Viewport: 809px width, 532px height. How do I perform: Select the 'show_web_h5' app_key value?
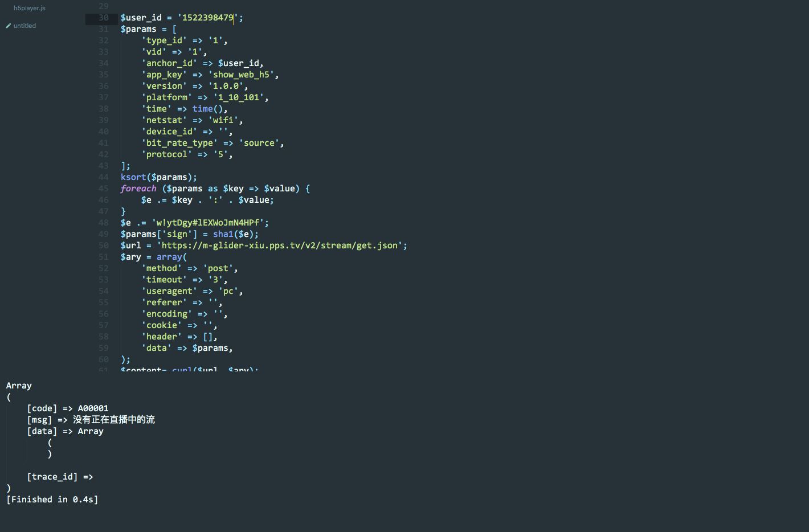[x=242, y=74]
